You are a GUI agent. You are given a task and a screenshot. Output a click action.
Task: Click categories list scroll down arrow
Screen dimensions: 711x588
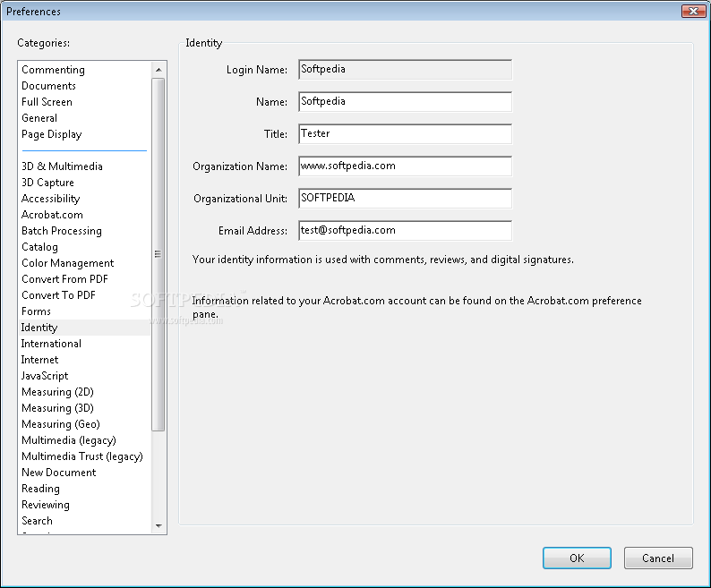point(158,526)
